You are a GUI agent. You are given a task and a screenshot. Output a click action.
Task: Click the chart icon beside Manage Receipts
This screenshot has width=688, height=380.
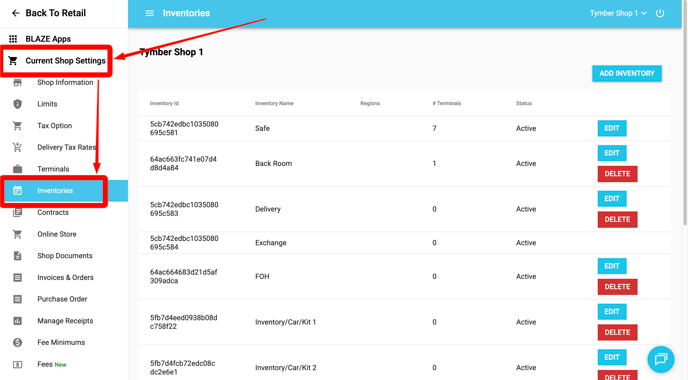point(18,321)
